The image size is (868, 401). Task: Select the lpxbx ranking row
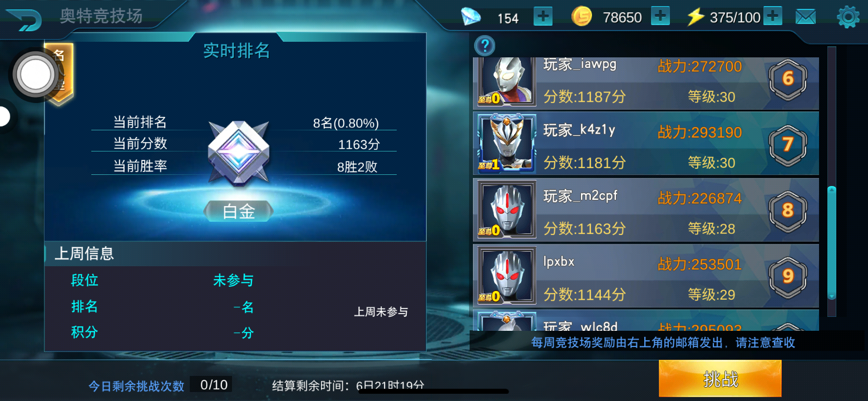[646, 276]
